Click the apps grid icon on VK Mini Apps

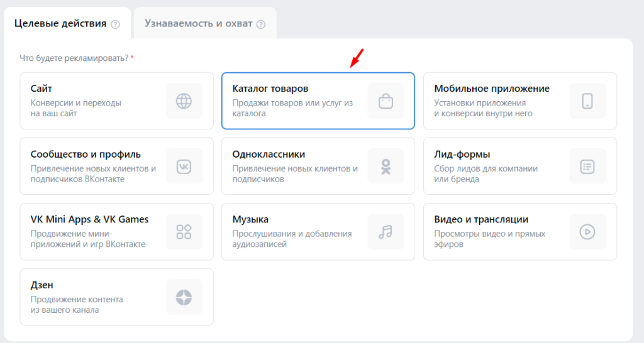(184, 231)
